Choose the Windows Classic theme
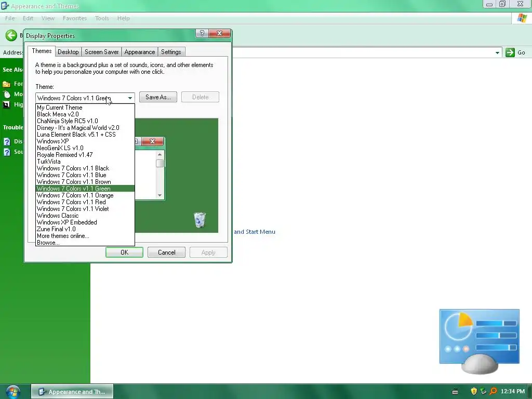532x399 pixels. tap(85, 216)
